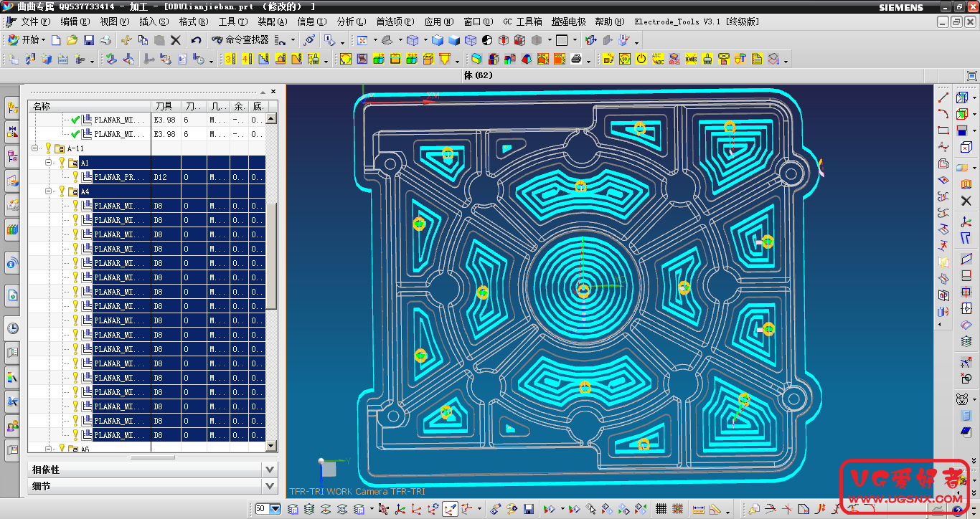Click the Print icon in the top toolbar

105,40
